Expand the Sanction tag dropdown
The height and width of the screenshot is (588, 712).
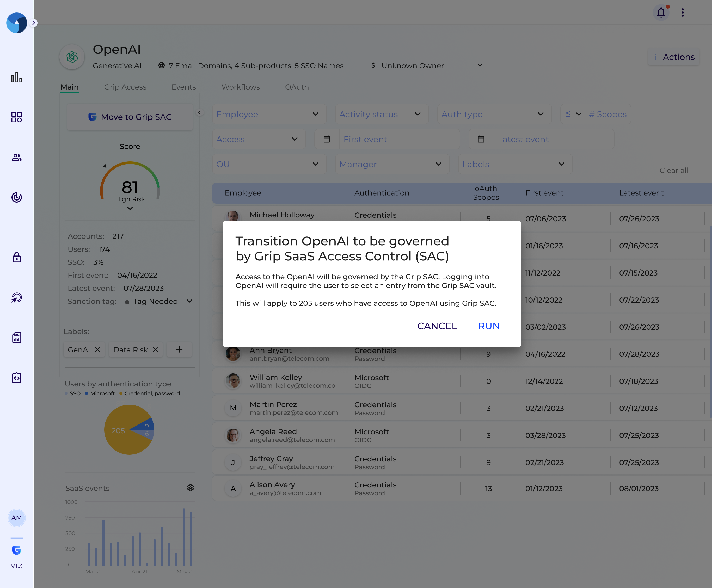189,301
